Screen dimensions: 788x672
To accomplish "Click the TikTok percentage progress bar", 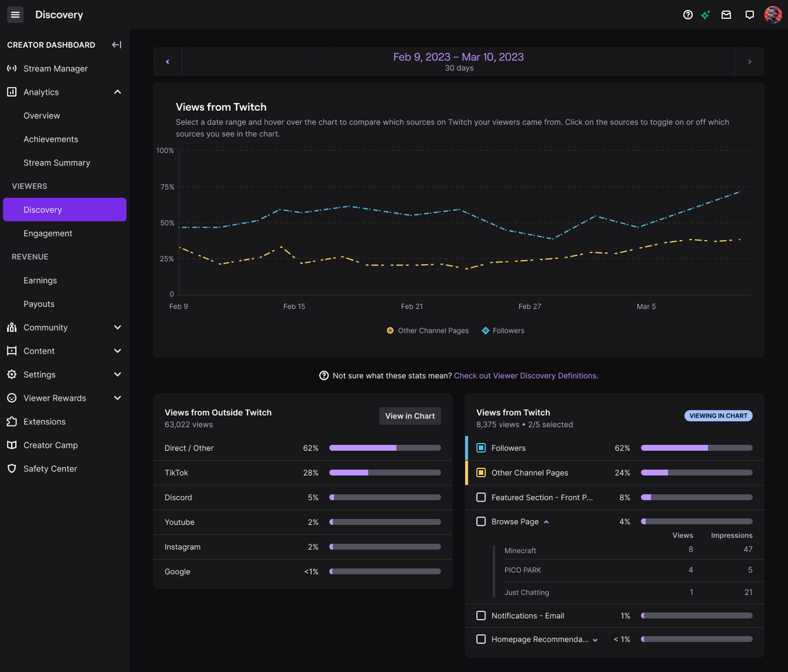I will point(385,472).
